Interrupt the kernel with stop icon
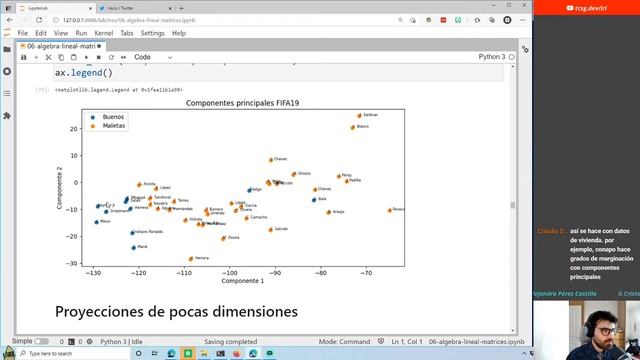Viewport: 640px width, 360px height. pyautogui.click(x=98, y=58)
